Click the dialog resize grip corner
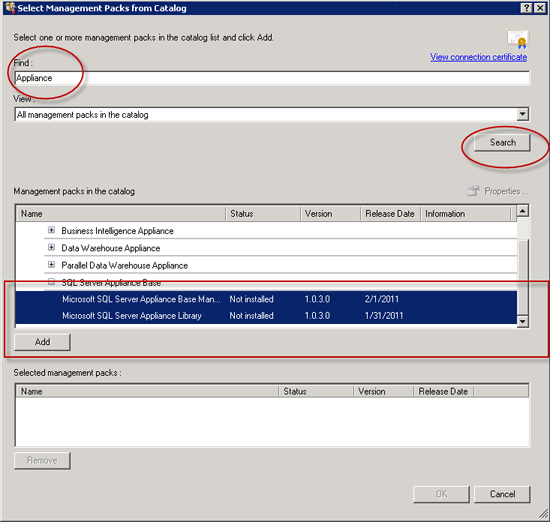Screen dimensions: 550x522 544,514
